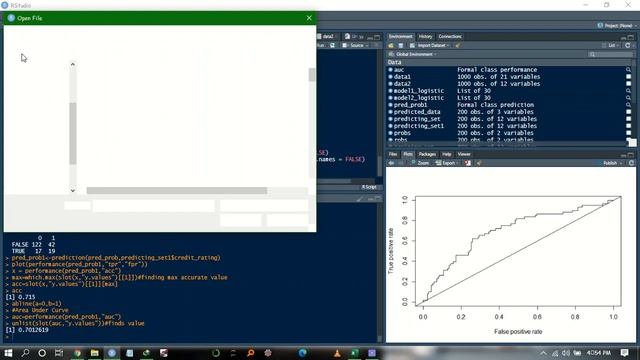Image resolution: width=640 pixels, height=360 pixels.
Task: Open probs table view icon
Action: 629,133
